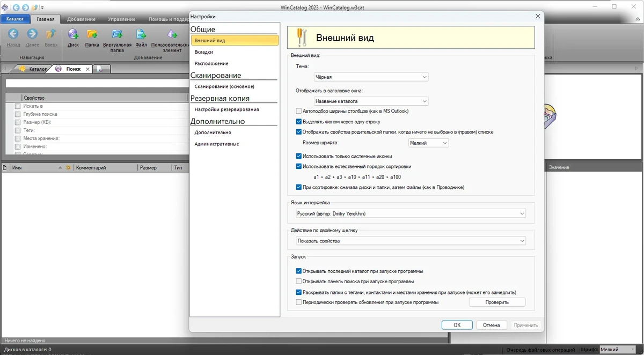
Task: Enable Открывать панель поиска при запуске
Action: 299,281
